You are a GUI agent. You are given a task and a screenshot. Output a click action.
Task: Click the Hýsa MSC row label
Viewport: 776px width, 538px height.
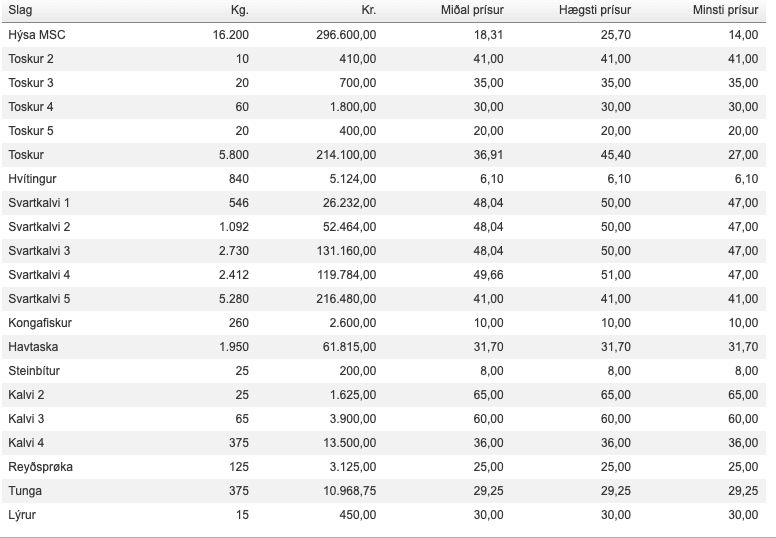tap(37, 35)
